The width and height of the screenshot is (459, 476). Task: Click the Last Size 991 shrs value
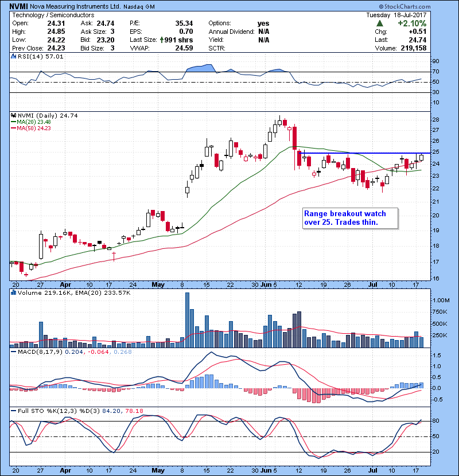tap(178, 40)
